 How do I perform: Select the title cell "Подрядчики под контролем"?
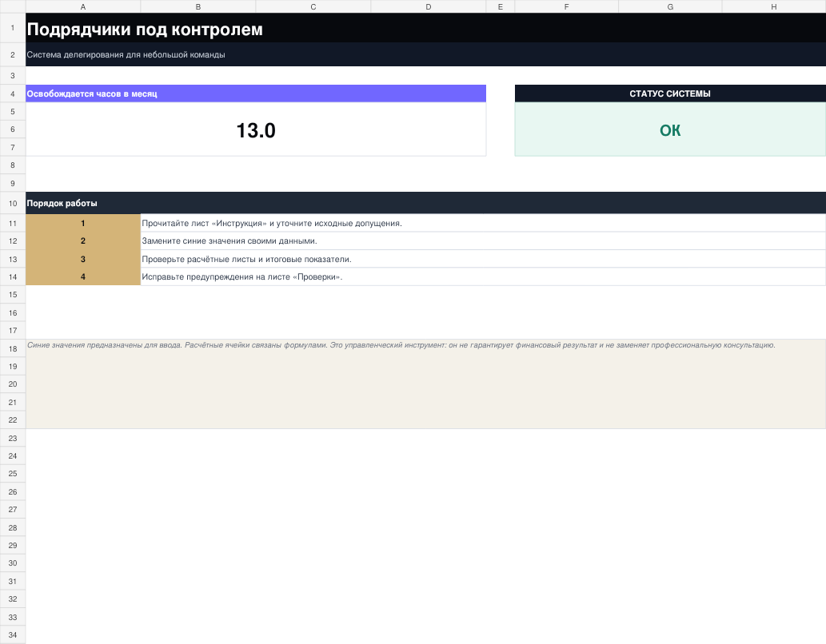tap(425, 28)
